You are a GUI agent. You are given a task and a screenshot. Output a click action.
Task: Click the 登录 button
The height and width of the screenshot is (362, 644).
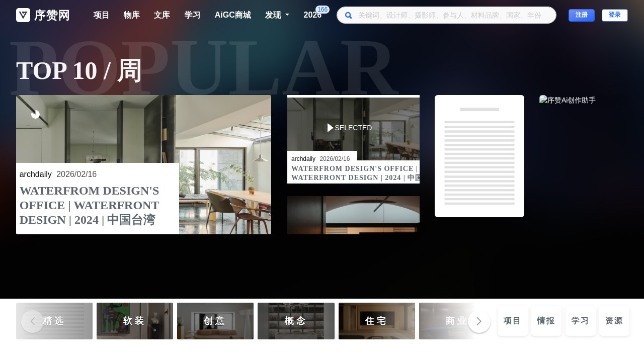tap(614, 15)
